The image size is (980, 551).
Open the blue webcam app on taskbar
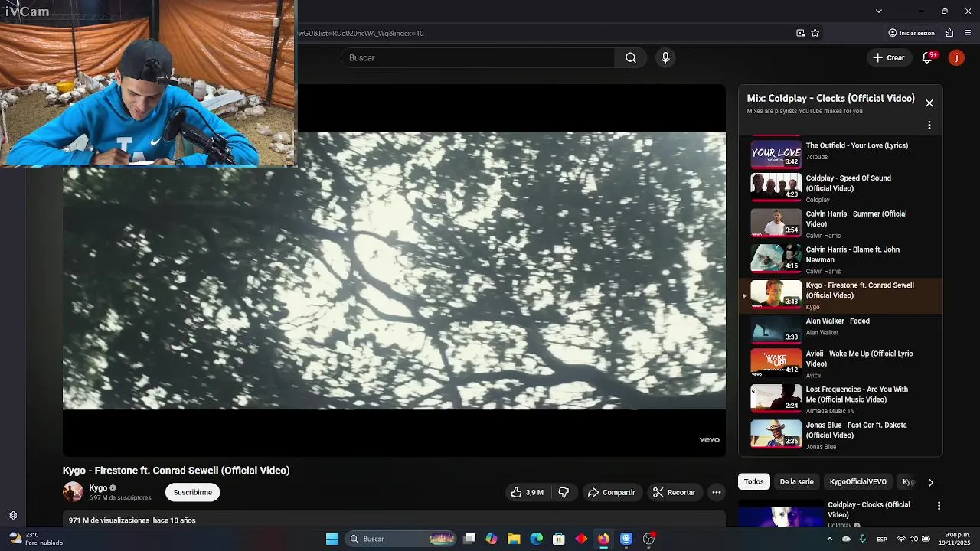(626, 539)
